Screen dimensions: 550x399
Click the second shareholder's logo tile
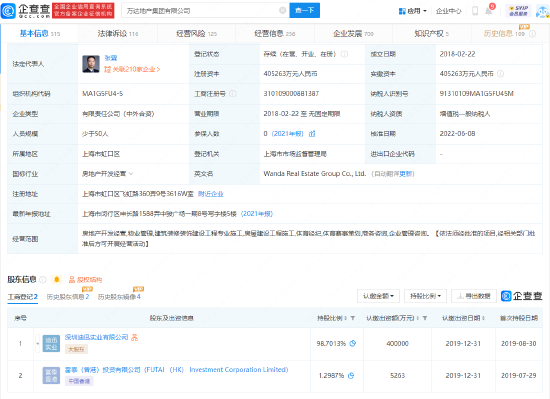[51, 376]
